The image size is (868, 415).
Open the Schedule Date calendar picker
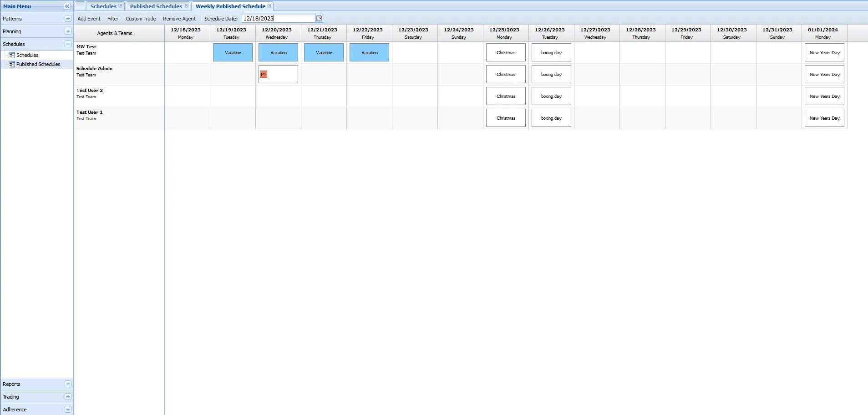319,18
